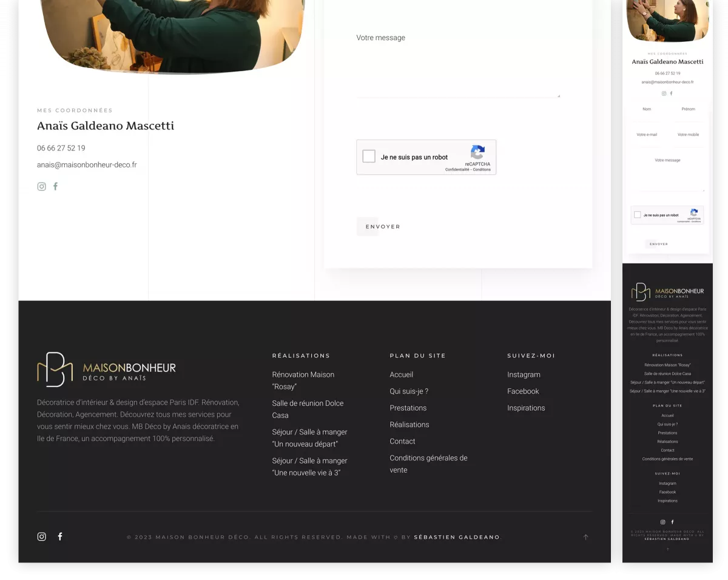Image resolution: width=728 pixels, height=580 pixels.
Task: Open Contact in desktop footer sitemap
Action: click(x=402, y=441)
